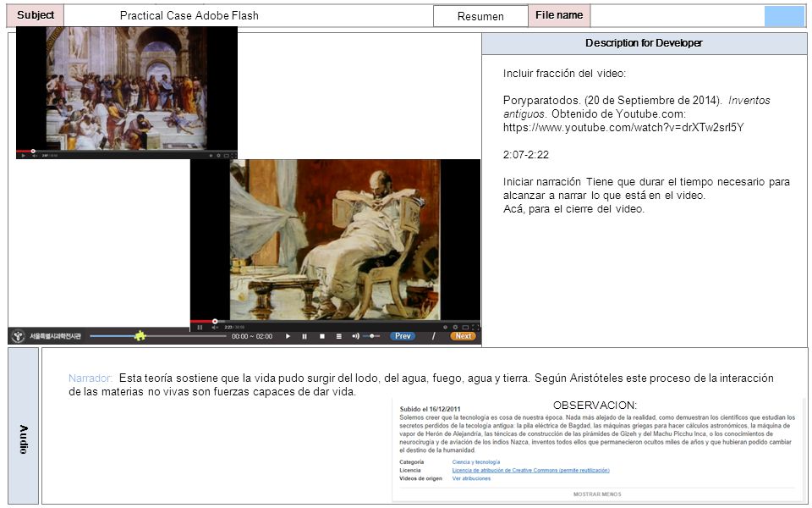Click the 'Licencia' label
Viewport: 812px width, 508px height.
[410, 470]
